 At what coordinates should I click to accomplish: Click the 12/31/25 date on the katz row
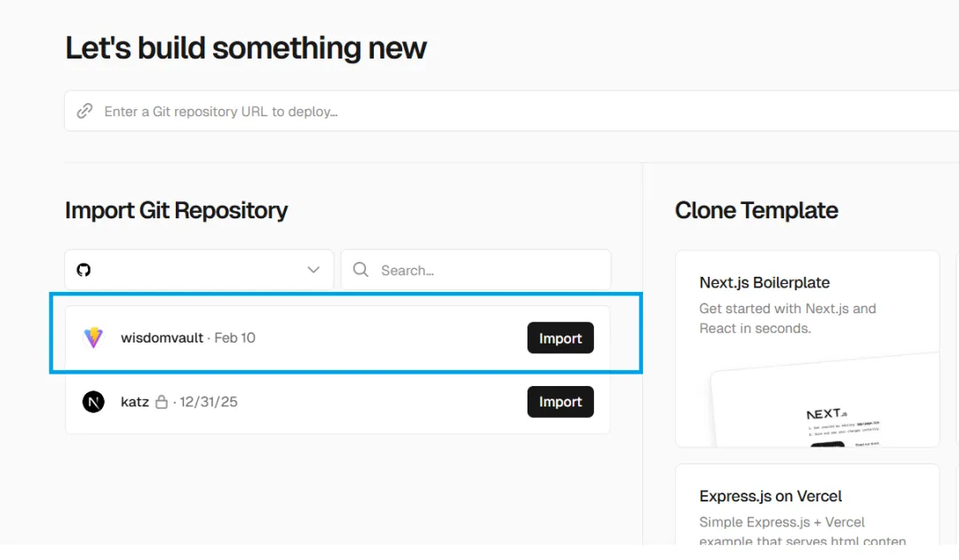point(209,402)
